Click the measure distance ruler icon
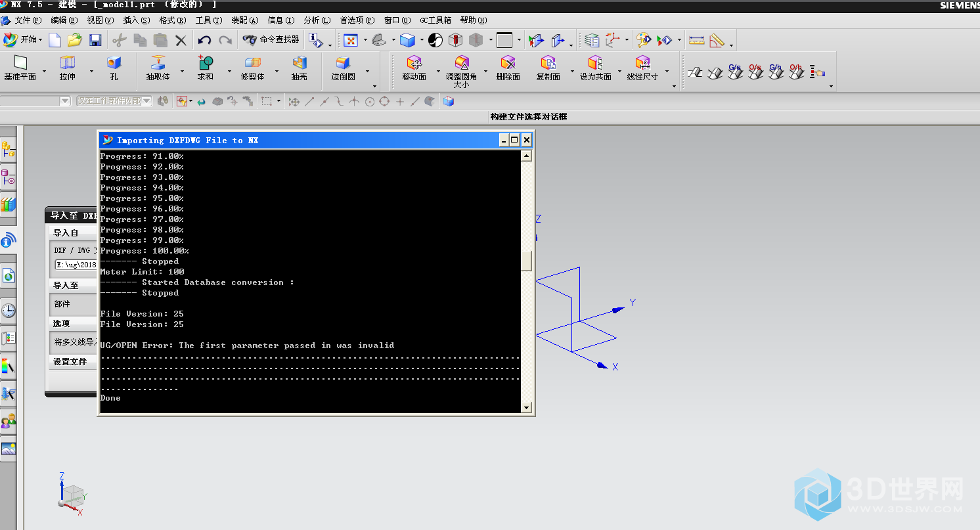 697,40
